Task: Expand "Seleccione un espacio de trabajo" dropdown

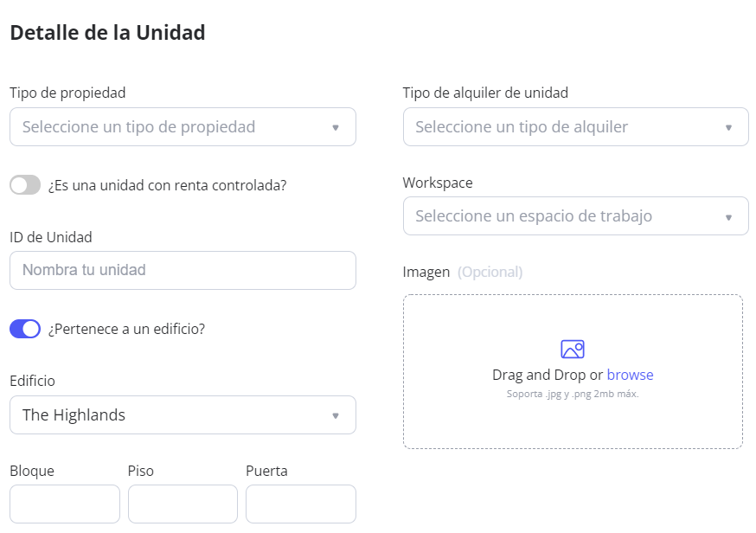Action: pos(562,216)
